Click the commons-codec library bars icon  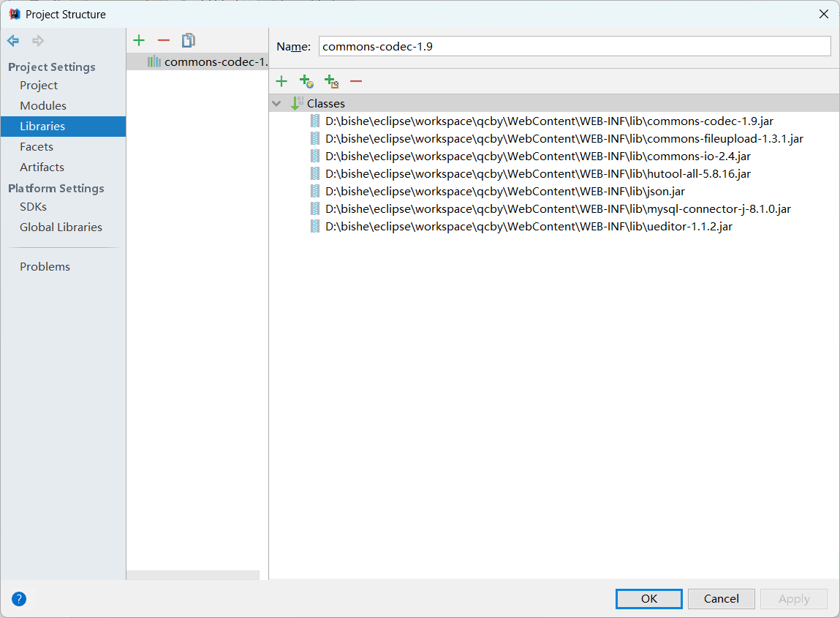[154, 61]
